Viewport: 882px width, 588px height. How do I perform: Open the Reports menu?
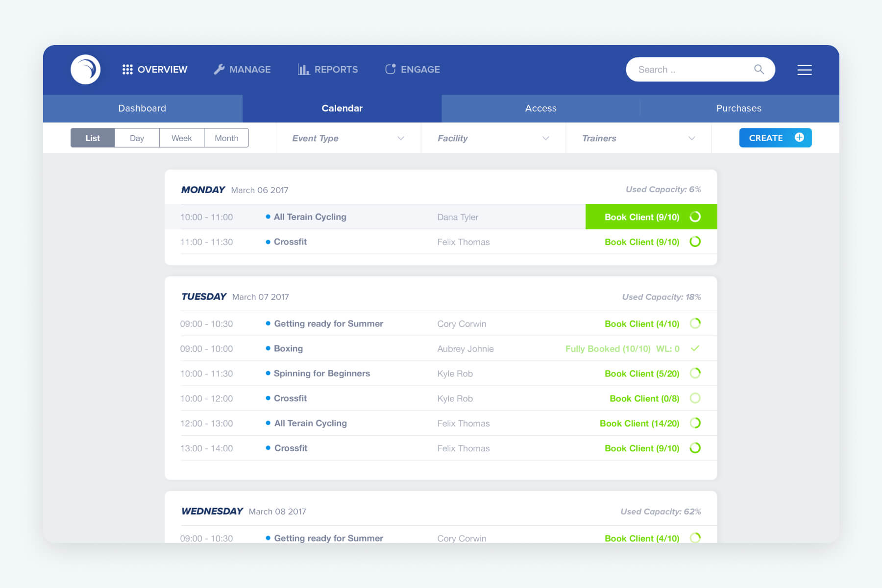[x=328, y=70]
